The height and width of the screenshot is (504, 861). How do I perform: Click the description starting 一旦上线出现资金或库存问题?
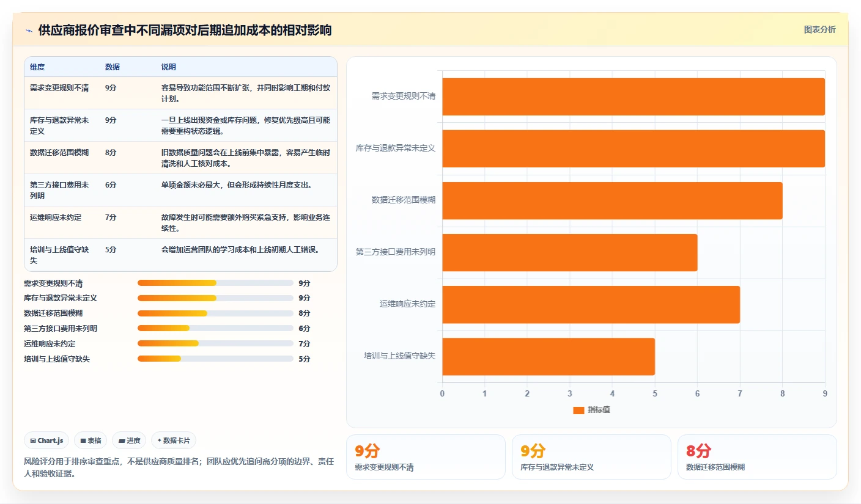(246, 126)
